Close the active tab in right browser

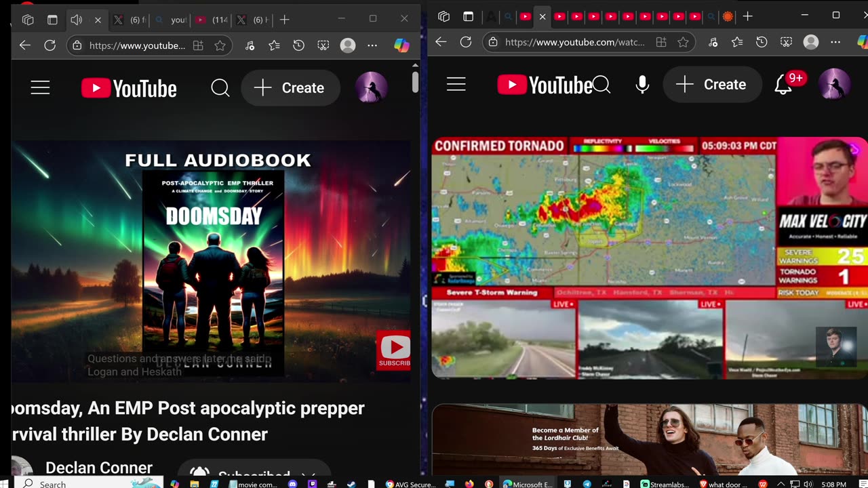542,16
